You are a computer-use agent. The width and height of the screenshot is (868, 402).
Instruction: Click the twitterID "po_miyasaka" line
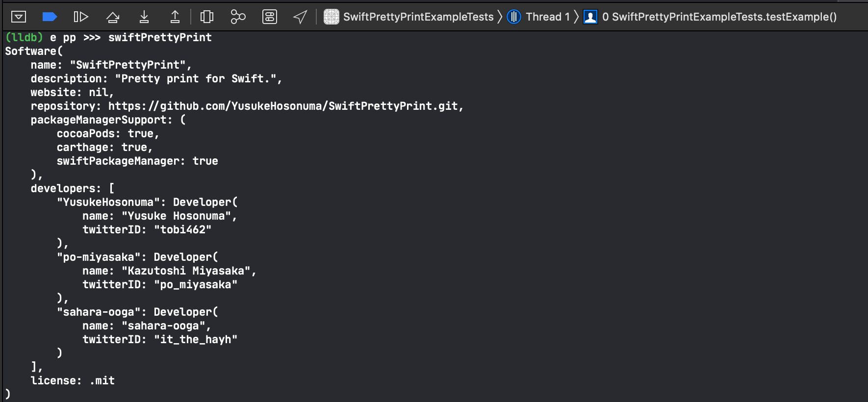click(x=160, y=284)
